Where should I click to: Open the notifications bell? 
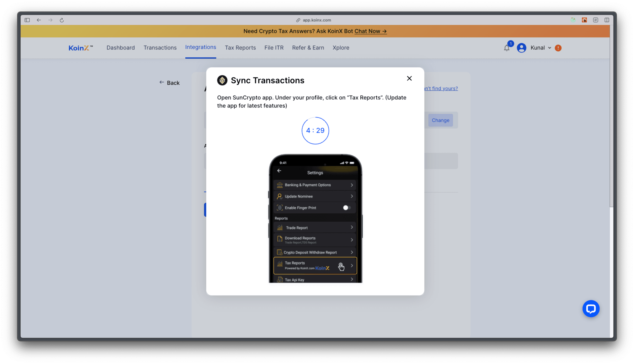pos(507,48)
